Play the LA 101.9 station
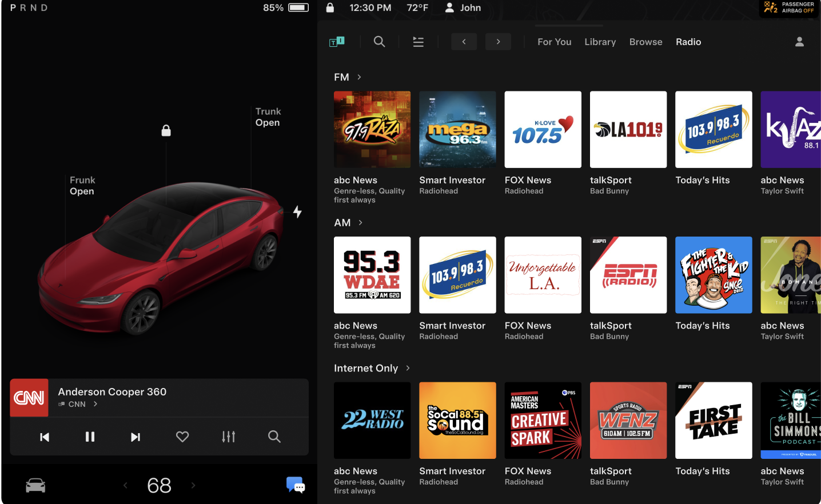This screenshot has width=821, height=504. coord(628,130)
